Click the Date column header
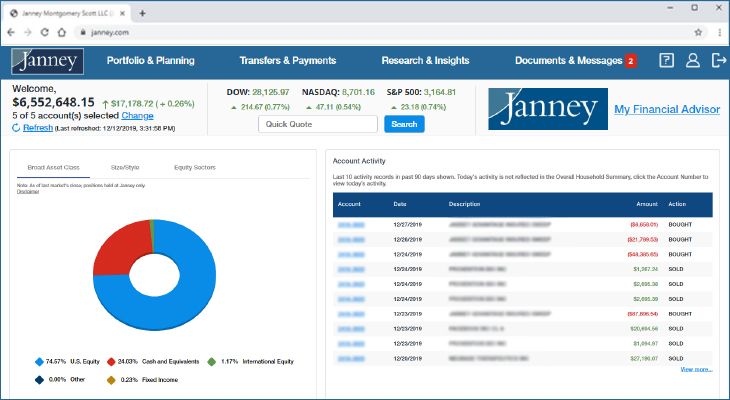 (400, 204)
